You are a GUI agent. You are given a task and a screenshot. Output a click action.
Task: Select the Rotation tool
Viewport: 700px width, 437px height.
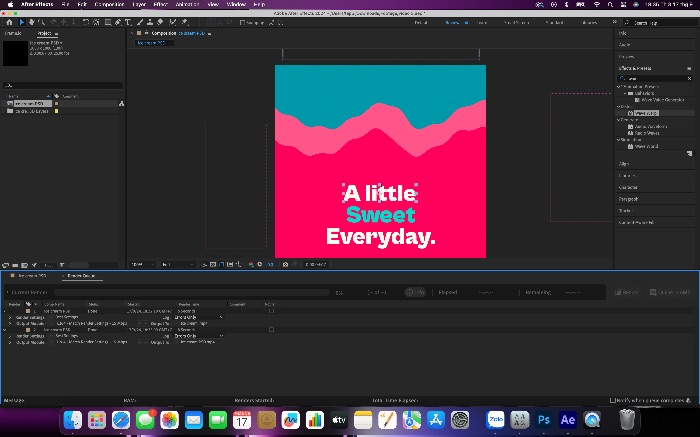point(86,22)
